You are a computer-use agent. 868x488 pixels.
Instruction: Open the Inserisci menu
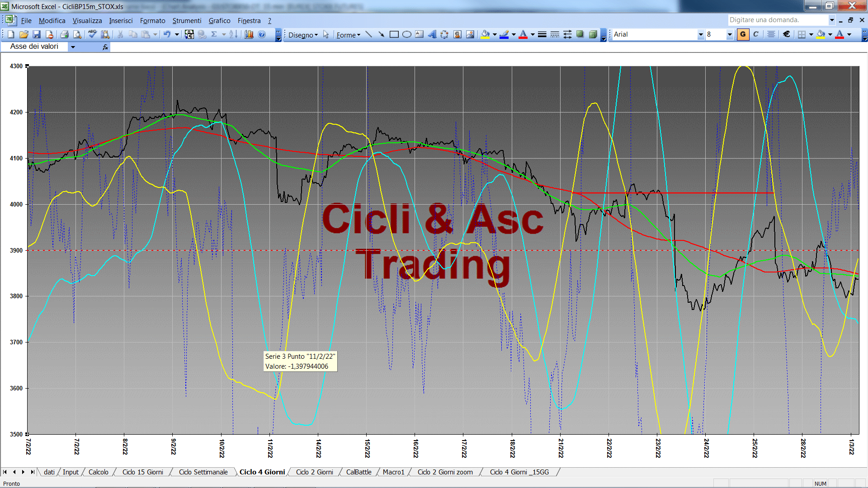[x=121, y=21]
